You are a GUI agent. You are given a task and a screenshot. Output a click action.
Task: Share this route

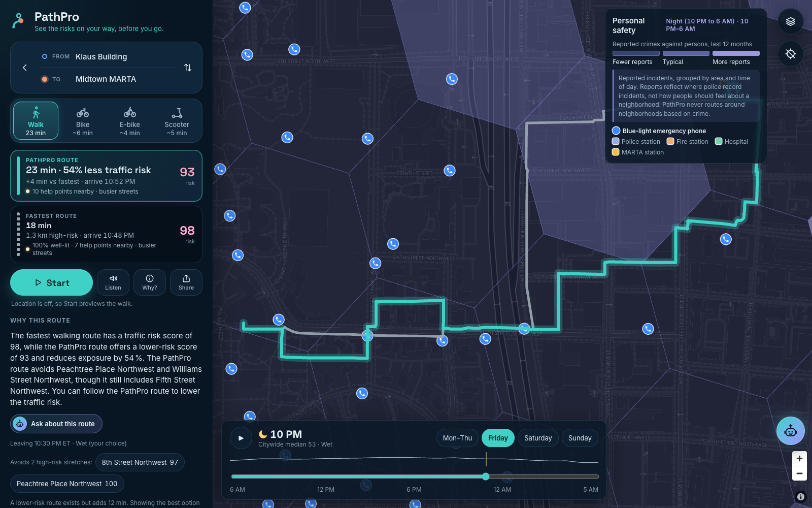coord(186,282)
